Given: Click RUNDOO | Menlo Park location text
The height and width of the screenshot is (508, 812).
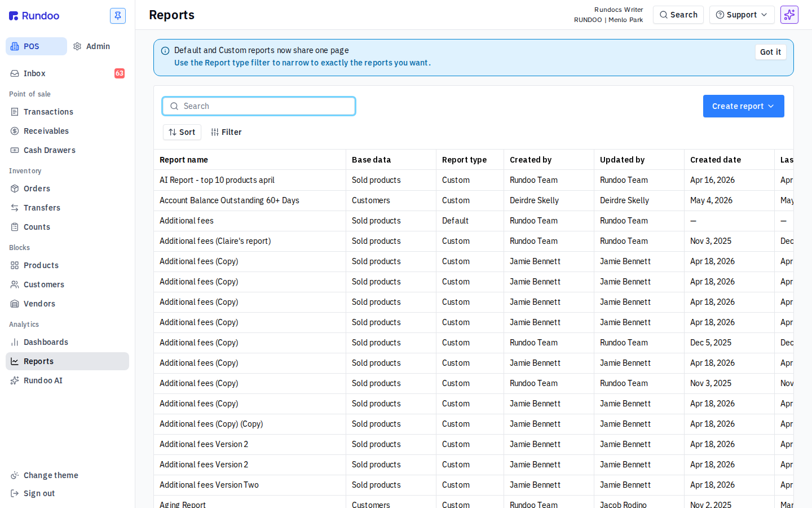Looking at the screenshot, I should point(608,20).
